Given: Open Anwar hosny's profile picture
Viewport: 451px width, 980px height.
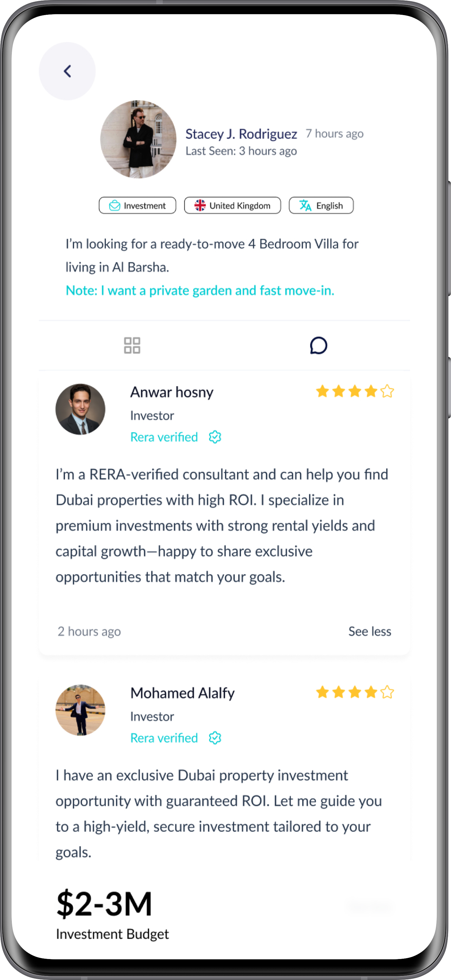Looking at the screenshot, I should [80, 409].
